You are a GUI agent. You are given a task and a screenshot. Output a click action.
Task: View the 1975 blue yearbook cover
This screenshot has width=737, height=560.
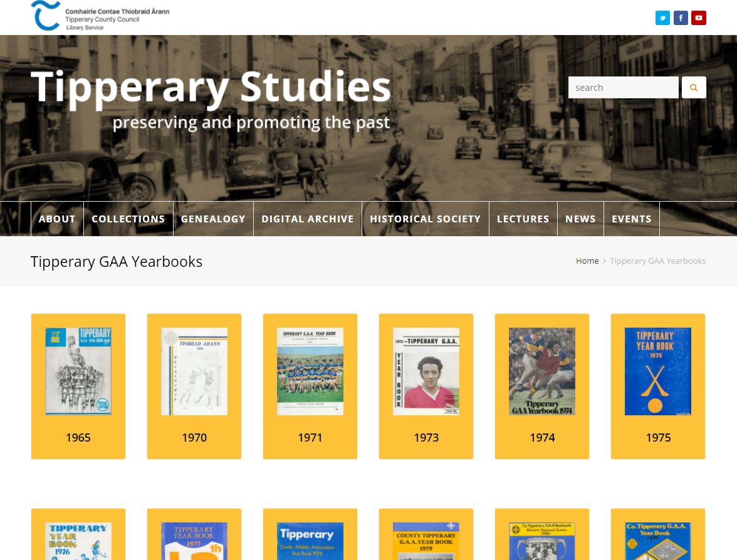click(658, 371)
